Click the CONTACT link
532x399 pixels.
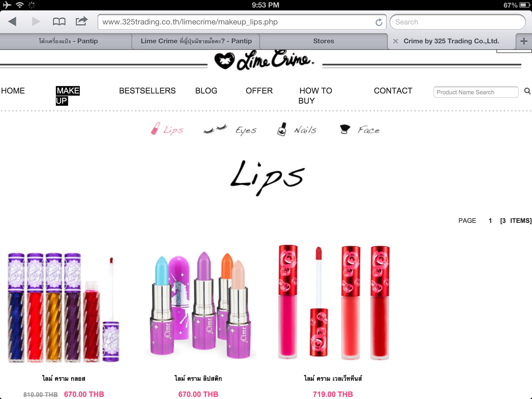click(x=393, y=91)
